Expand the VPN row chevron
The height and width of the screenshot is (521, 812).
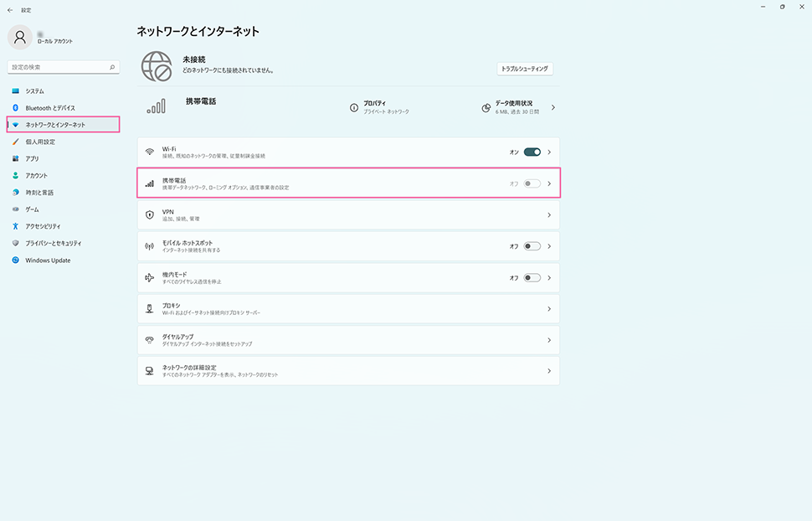coord(549,215)
